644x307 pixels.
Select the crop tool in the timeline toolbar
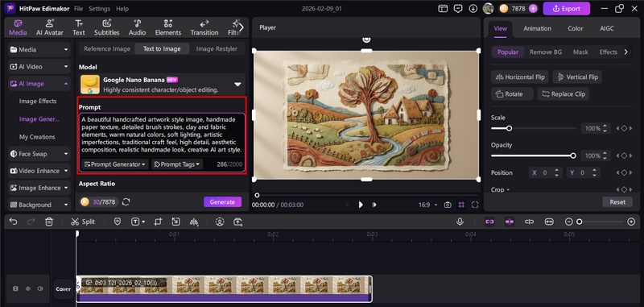pyautogui.click(x=158, y=222)
